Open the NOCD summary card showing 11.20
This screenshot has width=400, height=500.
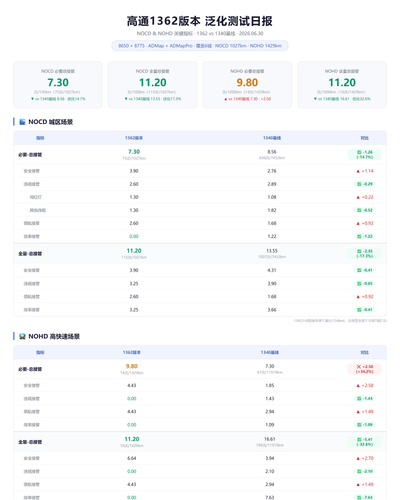[x=153, y=85]
